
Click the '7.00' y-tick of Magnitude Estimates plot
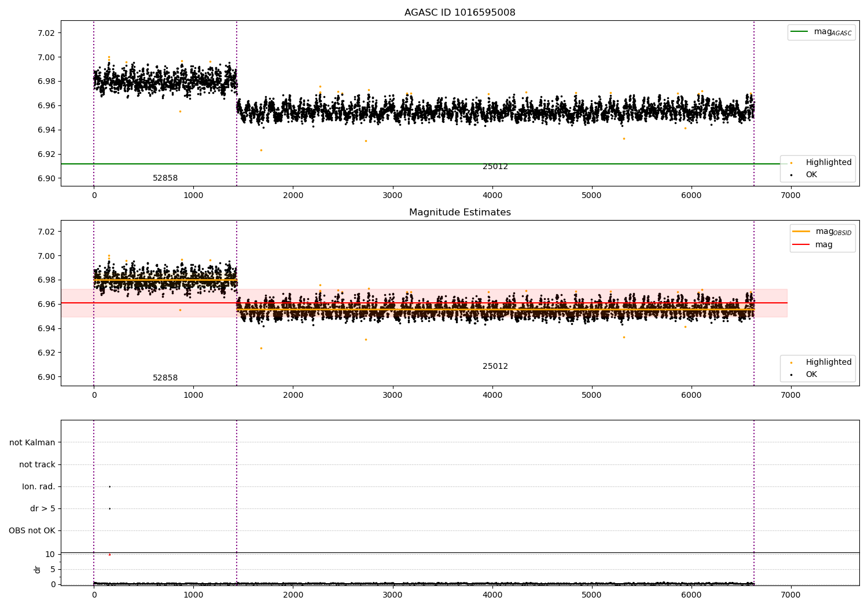pos(46,256)
